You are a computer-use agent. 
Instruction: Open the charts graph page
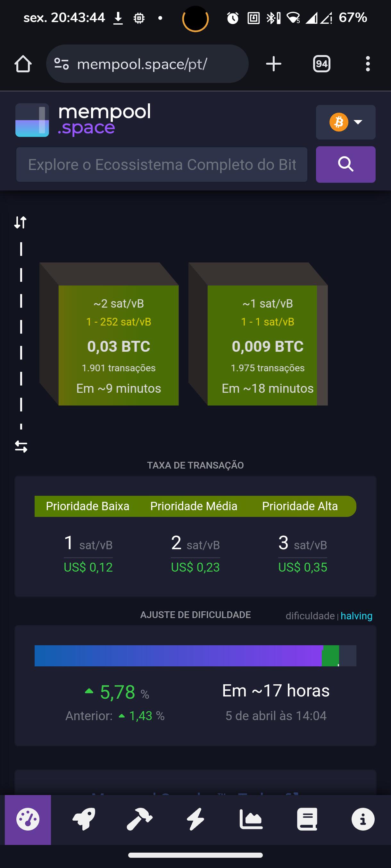[251, 819]
